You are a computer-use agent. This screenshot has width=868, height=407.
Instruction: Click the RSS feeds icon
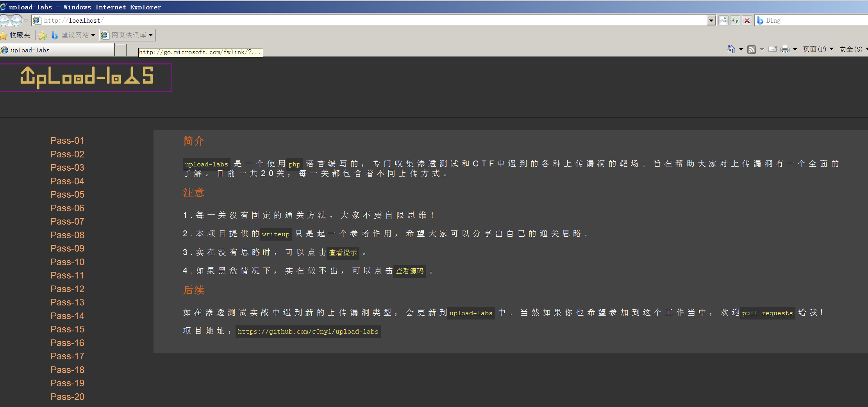751,49
